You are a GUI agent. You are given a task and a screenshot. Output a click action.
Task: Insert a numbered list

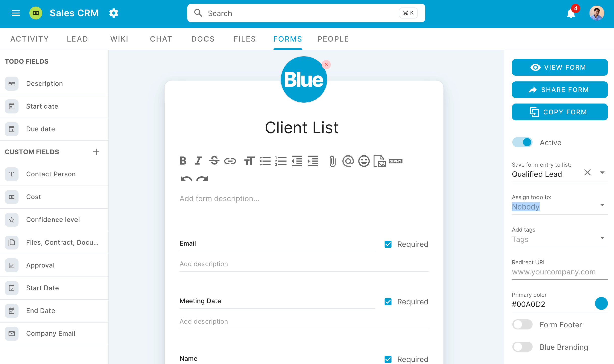coord(281,161)
